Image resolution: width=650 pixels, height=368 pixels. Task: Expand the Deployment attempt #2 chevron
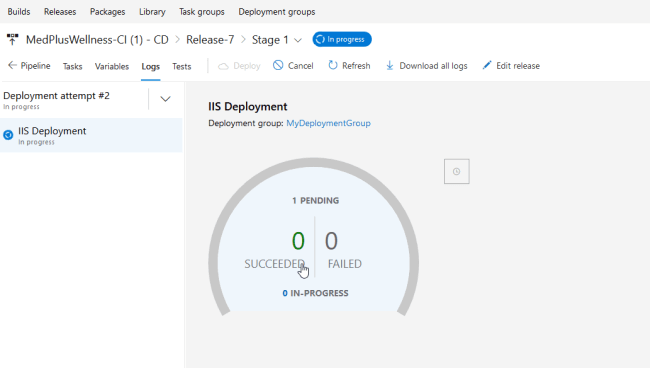pyautogui.click(x=165, y=99)
